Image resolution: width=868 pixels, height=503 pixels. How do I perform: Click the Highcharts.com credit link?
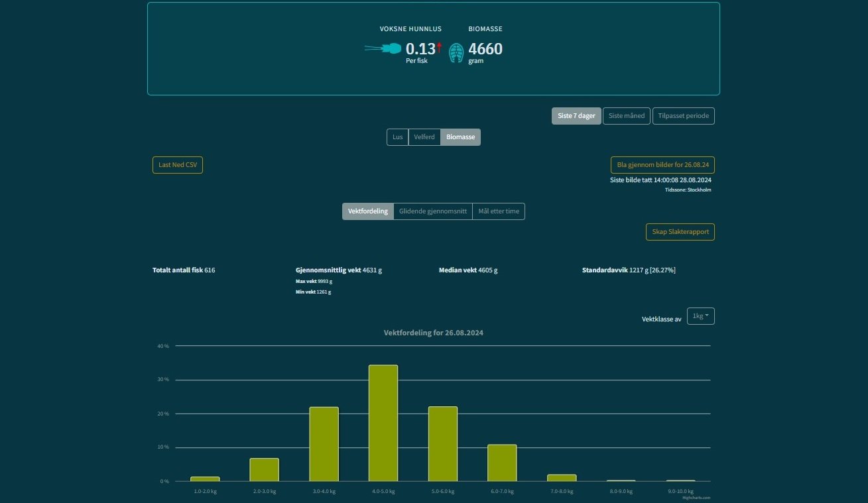(696, 498)
